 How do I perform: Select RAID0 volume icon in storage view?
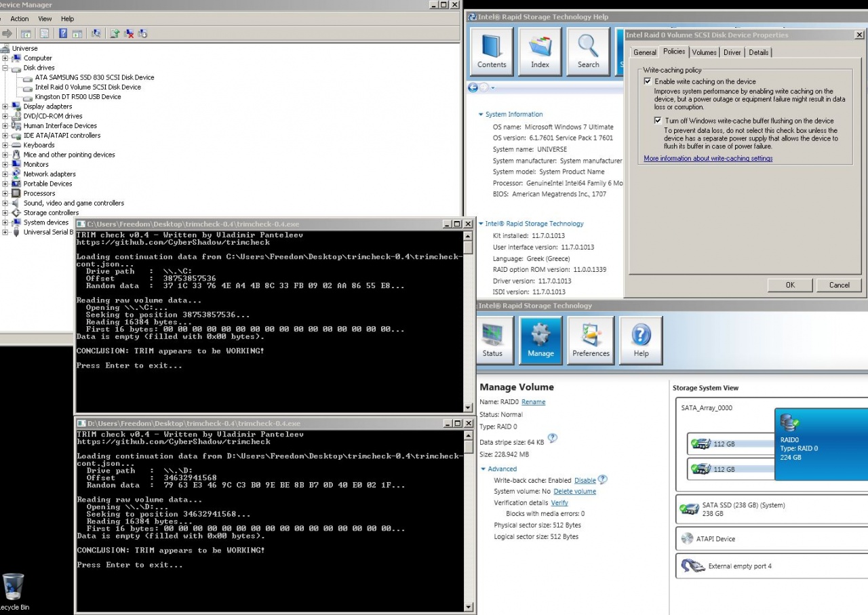coord(789,423)
